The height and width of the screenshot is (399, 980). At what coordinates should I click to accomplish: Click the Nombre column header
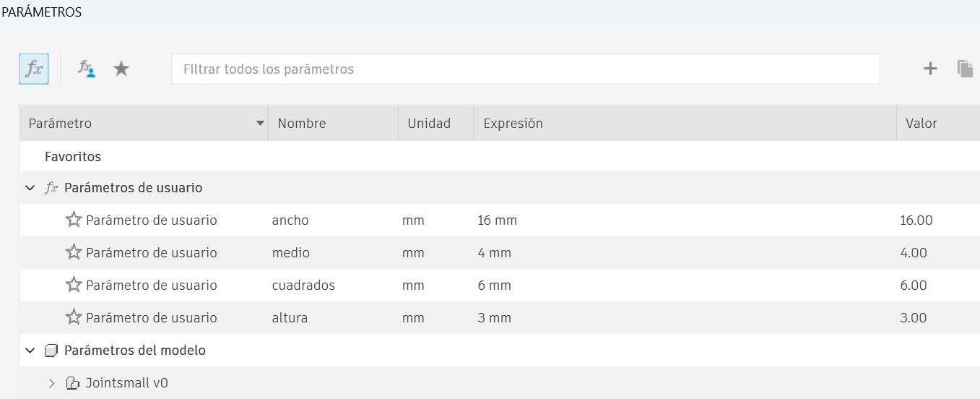coord(302,124)
